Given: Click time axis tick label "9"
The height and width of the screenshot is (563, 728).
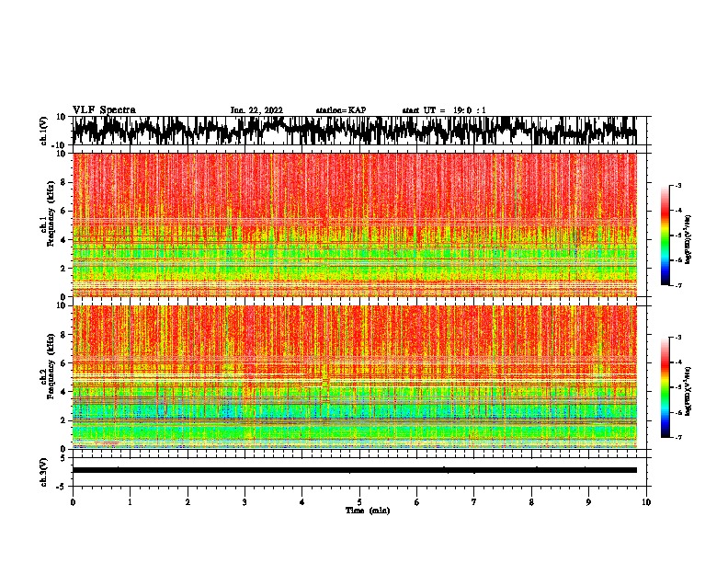Looking at the screenshot, I should (x=588, y=502).
